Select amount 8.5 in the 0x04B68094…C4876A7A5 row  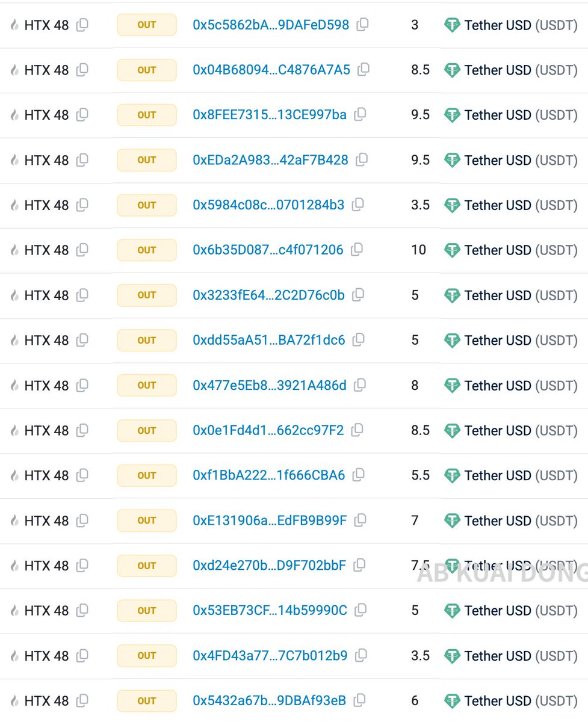(x=420, y=70)
